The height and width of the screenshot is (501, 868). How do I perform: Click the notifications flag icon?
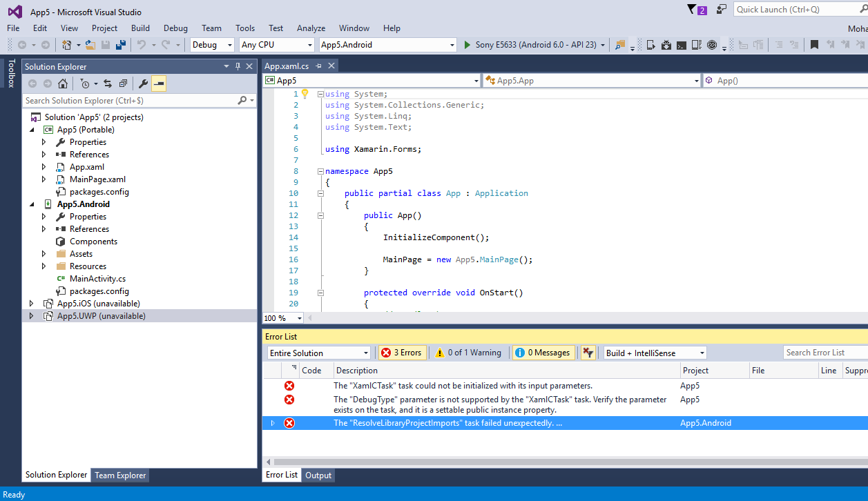pos(692,9)
